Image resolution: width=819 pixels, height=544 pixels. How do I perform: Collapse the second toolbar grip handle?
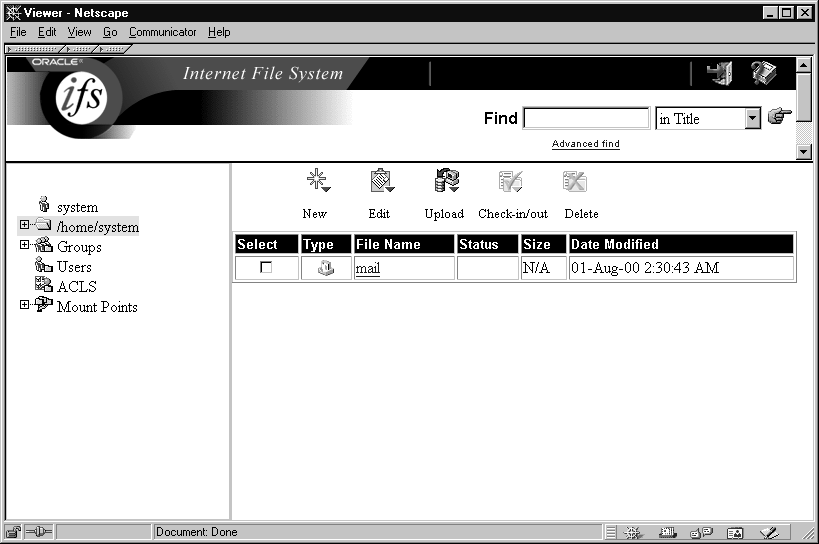79,49
